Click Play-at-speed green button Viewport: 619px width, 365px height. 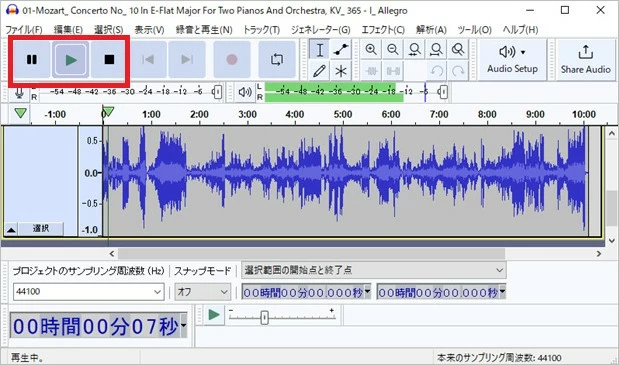click(x=214, y=314)
